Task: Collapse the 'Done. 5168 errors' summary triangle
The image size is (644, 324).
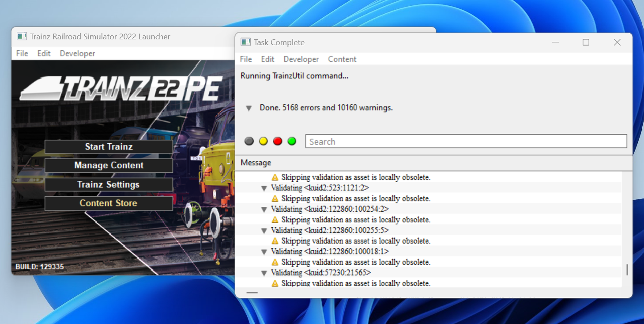Action: pos(249,108)
